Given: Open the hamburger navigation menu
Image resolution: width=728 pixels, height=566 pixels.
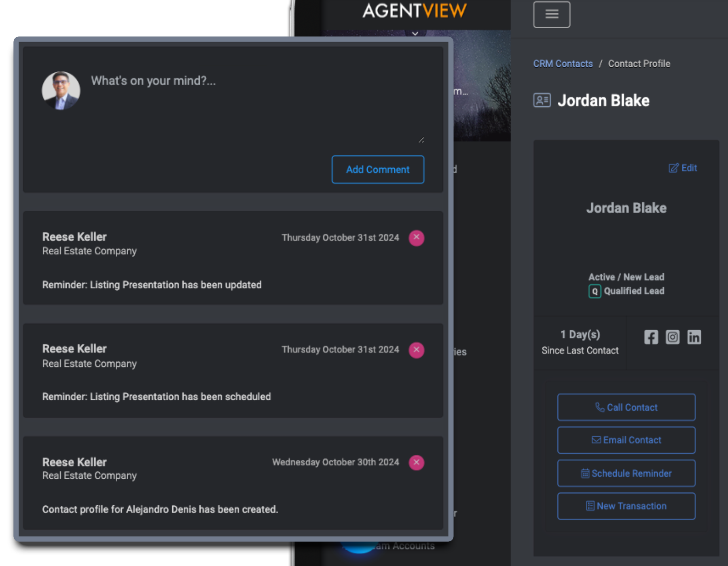Looking at the screenshot, I should coord(552,14).
